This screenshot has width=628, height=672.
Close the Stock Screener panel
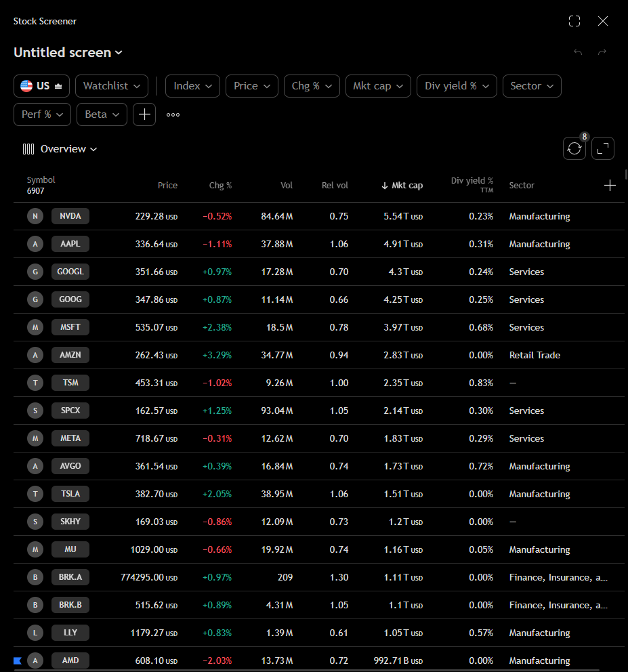pyautogui.click(x=603, y=21)
